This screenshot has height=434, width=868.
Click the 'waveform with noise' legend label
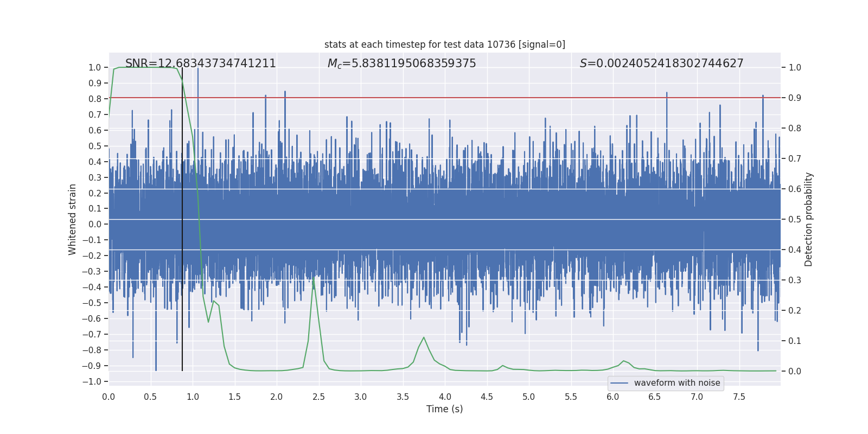[676, 383]
